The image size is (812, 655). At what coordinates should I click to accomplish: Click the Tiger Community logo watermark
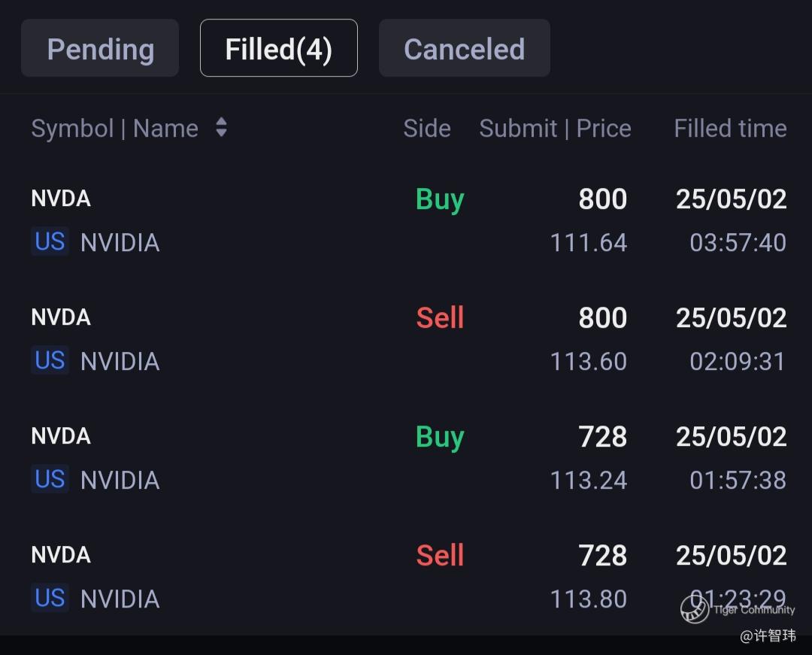click(695, 609)
